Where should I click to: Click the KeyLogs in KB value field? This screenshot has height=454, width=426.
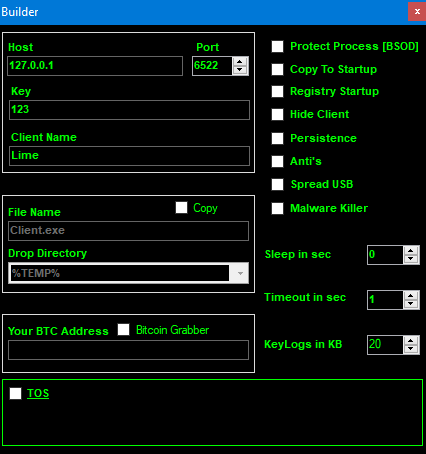(385, 345)
